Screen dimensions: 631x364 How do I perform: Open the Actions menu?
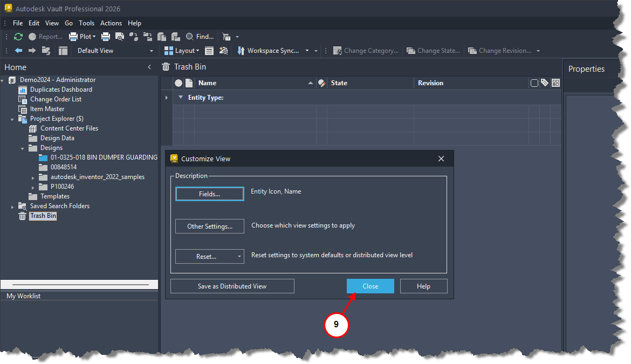[x=111, y=23]
